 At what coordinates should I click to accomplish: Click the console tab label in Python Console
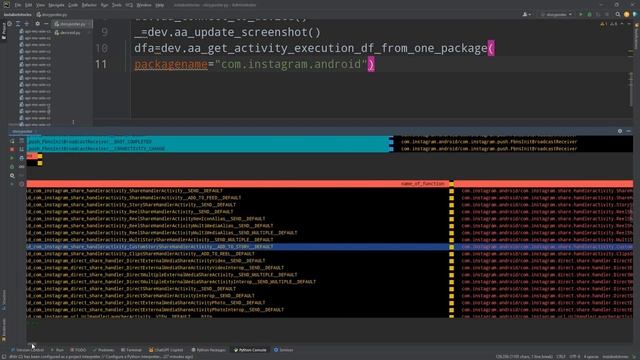pos(22,131)
